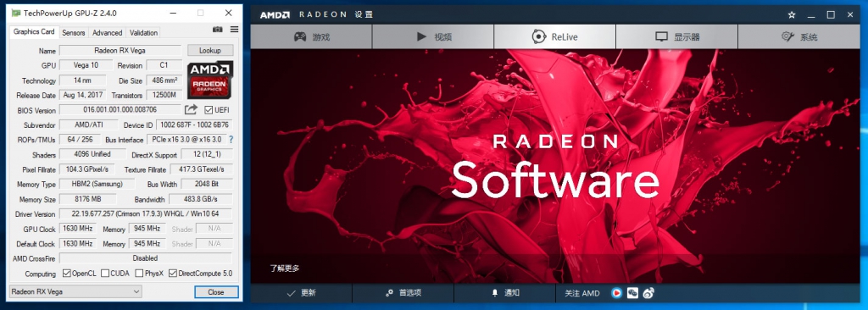
Task: Open the 游戏 (Gaming) tab in Radeon Settings
Action: (x=311, y=37)
